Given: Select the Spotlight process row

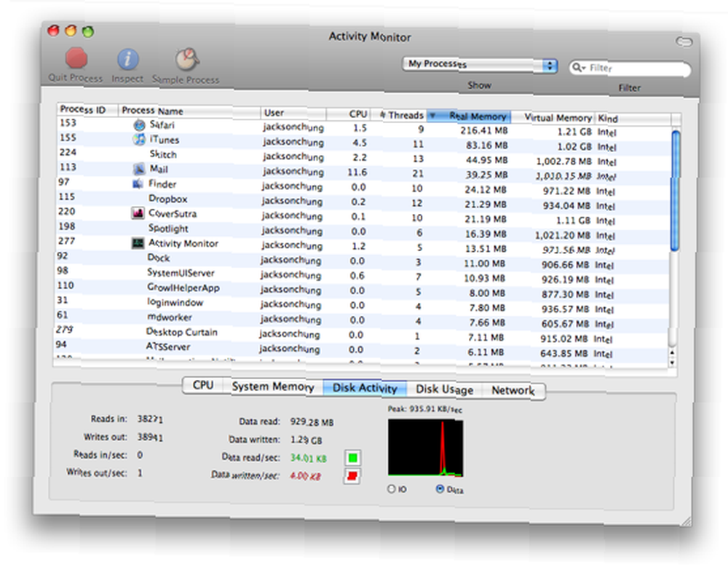Looking at the screenshot, I should (x=363, y=230).
